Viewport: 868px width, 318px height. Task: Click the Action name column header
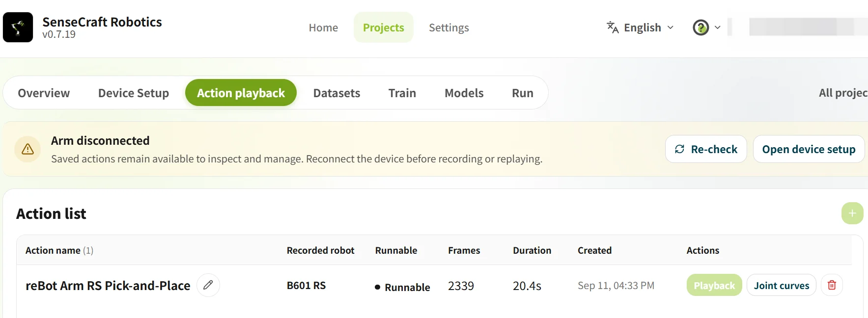coord(59,250)
